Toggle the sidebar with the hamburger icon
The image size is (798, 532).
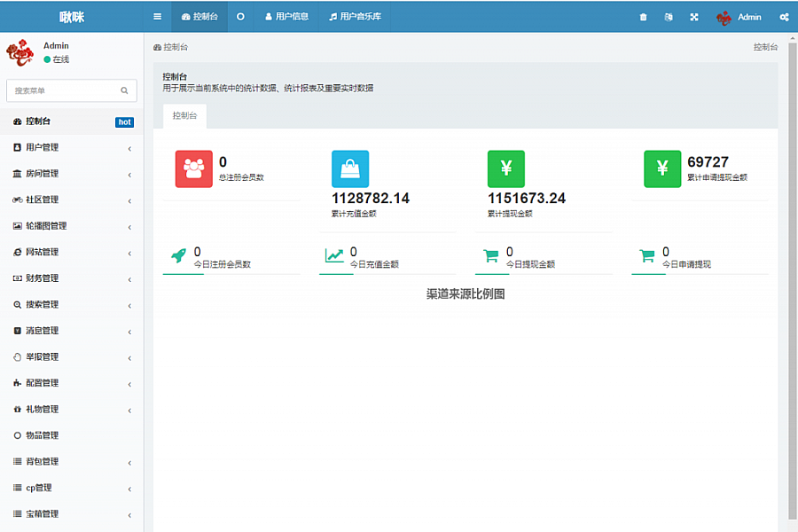tap(158, 16)
